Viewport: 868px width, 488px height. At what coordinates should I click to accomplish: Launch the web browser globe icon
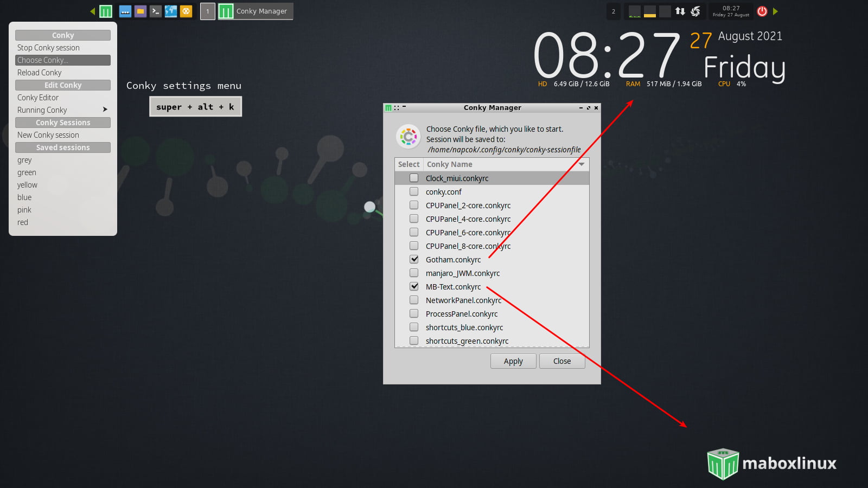pyautogui.click(x=171, y=11)
